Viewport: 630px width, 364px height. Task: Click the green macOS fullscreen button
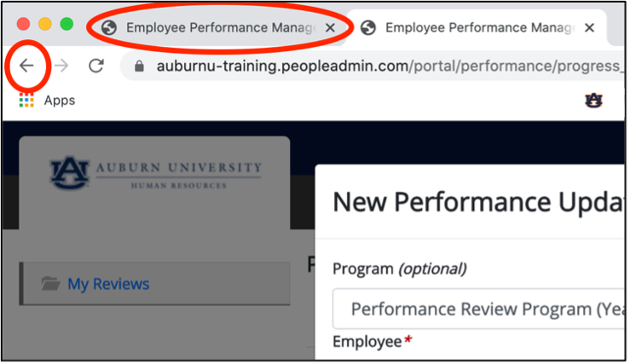(x=66, y=24)
